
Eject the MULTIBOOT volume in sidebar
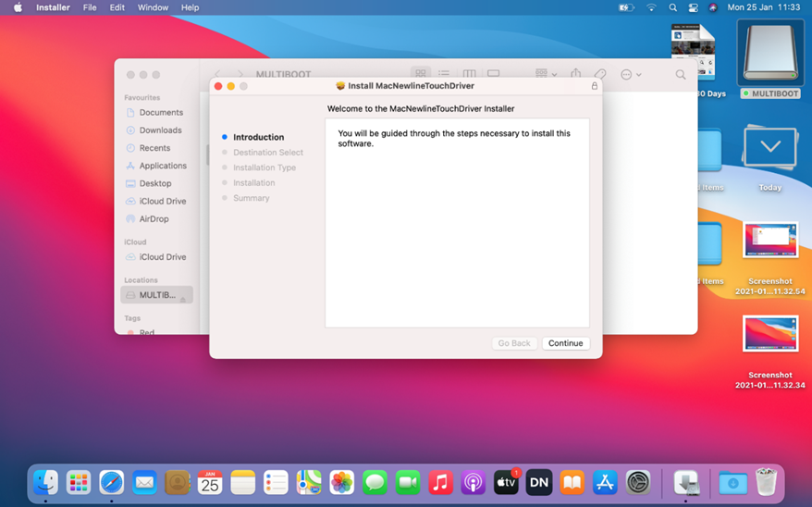183,296
